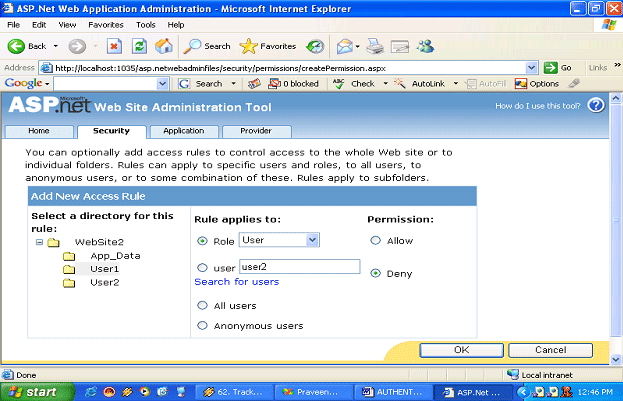Click the scrollbar down arrow
Screen dimensions: 623x401
click(x=616, y=359)
